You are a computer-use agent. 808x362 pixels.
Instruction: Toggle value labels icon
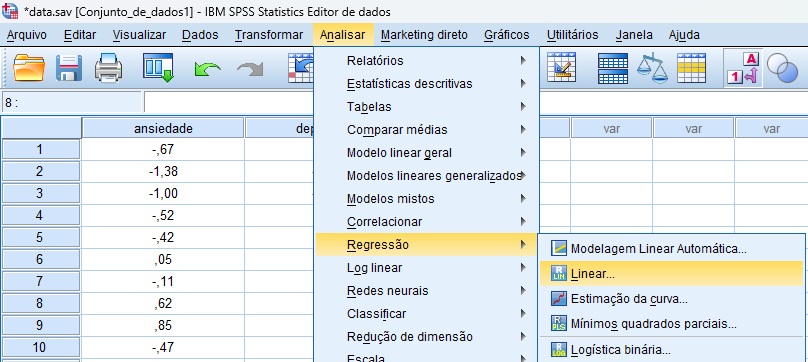(x=743, y=68)
